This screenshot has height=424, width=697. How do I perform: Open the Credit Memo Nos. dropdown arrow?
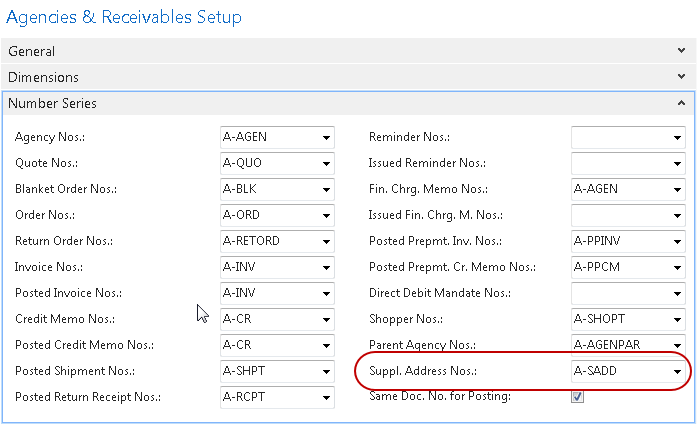pyautogui.click(x=326, y=319)
